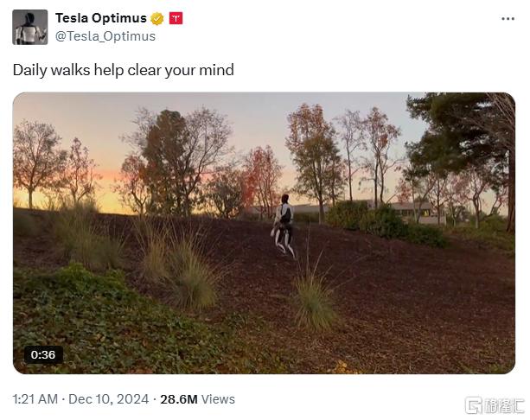Open the Tesla Optimus display name
Viewport: 530px width, 420px height.
(x=101, y=18)
